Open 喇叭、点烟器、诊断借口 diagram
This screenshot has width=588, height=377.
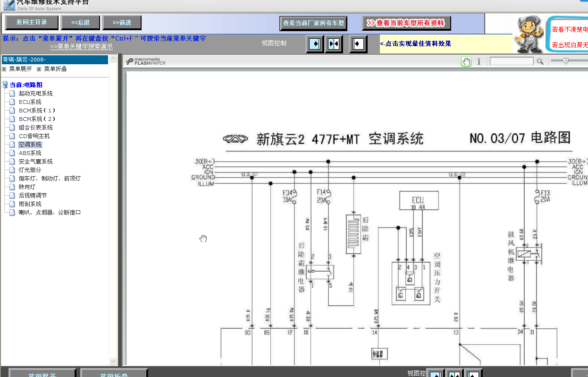[50, 213]
